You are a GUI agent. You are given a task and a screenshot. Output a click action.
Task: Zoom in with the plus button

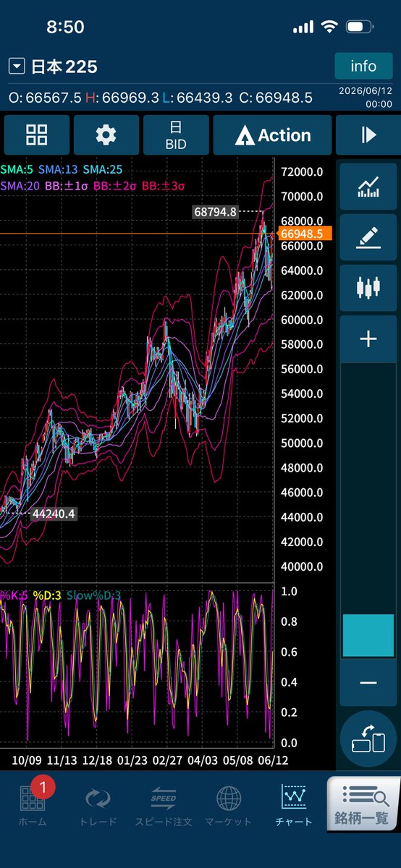(x=368, y=339)
